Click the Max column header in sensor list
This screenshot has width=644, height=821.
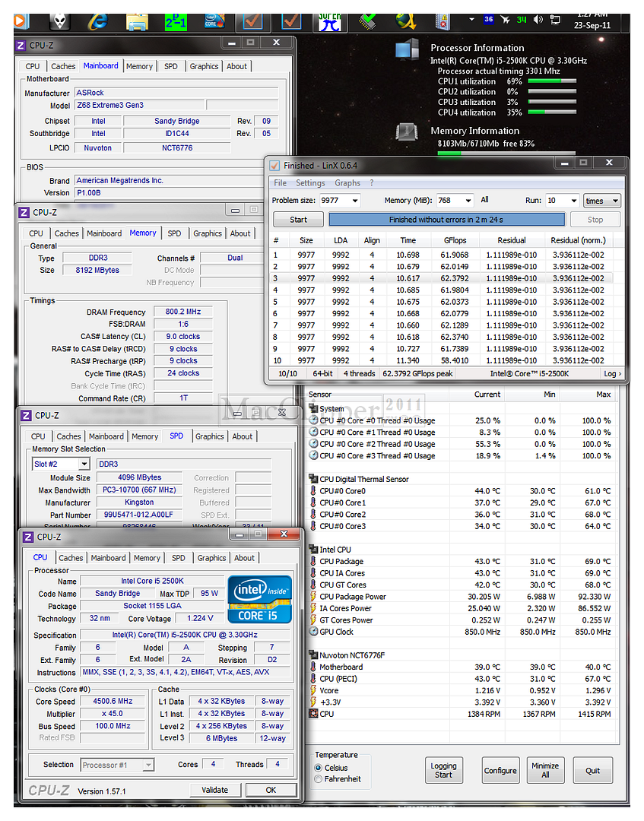[x=603, y=395]
